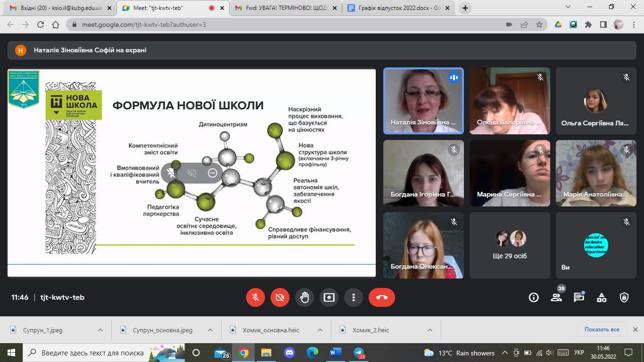Unpin the presentation via overlay pin icon
The width and height of the screenshot is (644, 362).
[x=171, y=173]
